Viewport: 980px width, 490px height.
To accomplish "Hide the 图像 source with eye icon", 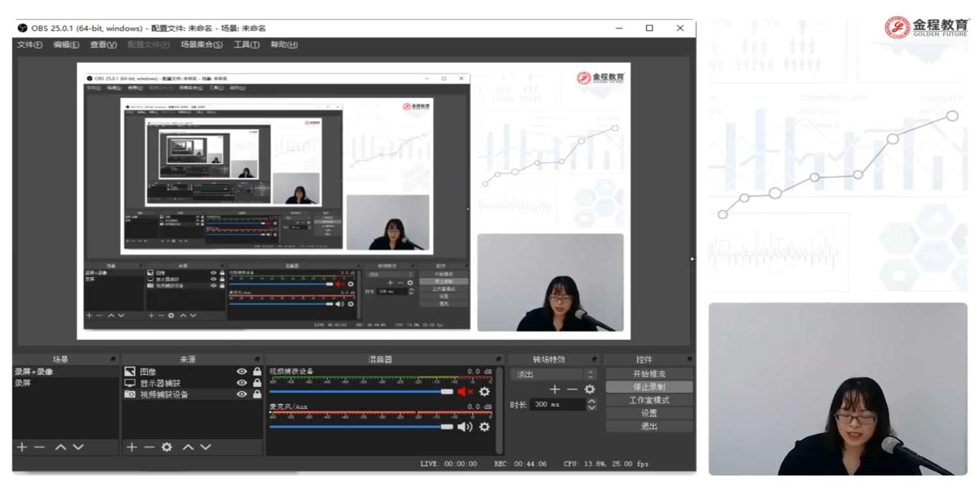I will click(x=242, y=372).
